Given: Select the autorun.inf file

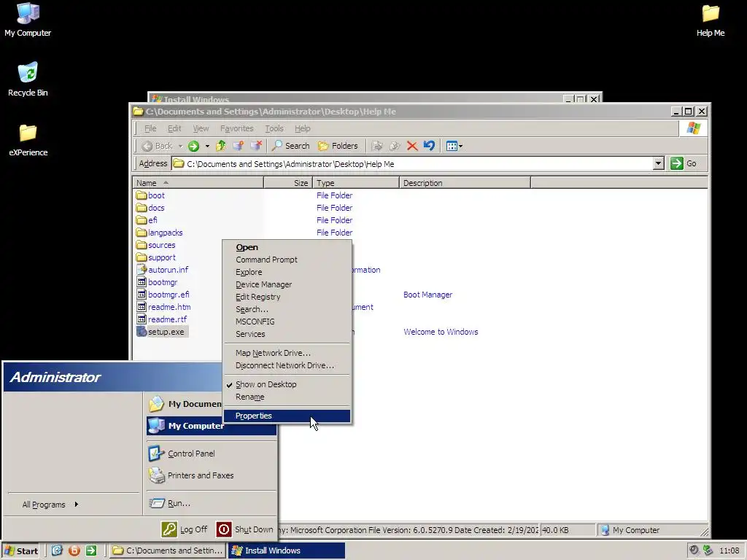Looking at the screenshot, I should click(163, 270).
